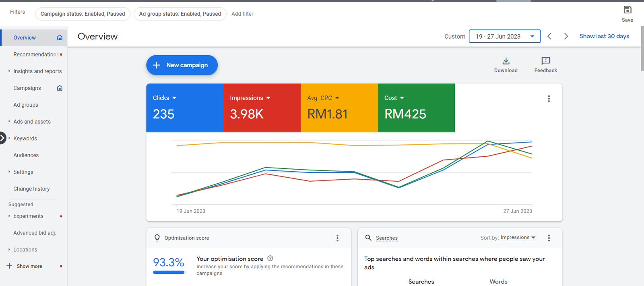
Task: Open Searches card three-dot menu
Action: 549,238
